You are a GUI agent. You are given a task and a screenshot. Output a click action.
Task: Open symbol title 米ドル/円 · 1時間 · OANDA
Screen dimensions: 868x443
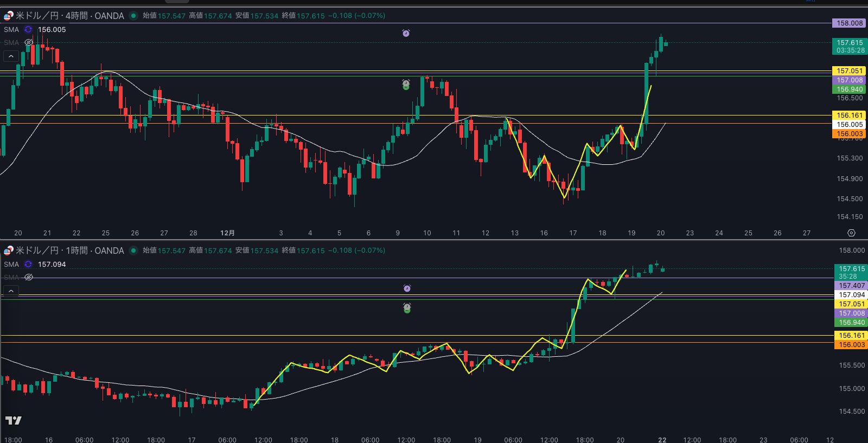(69, 251)
